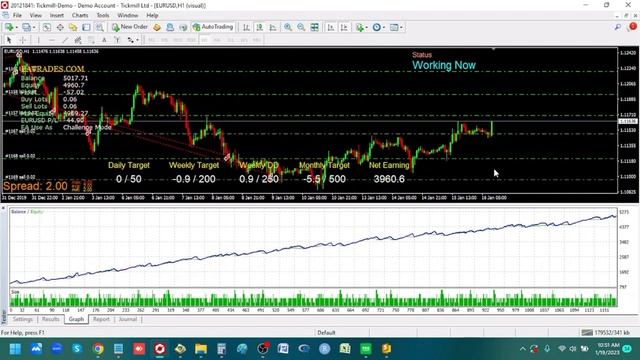Select the H1 timeframe button
640x360 pixels.
tap(204, 40)
